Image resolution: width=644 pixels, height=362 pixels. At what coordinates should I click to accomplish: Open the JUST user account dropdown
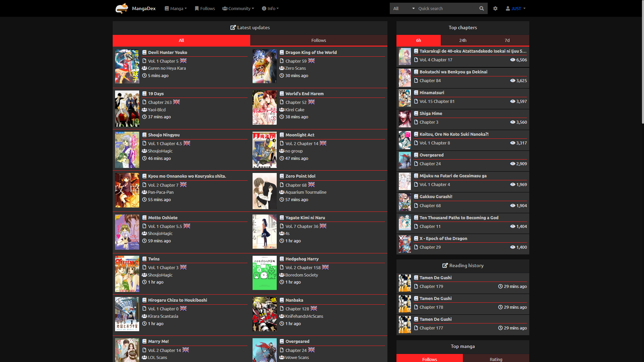(516, 8)
